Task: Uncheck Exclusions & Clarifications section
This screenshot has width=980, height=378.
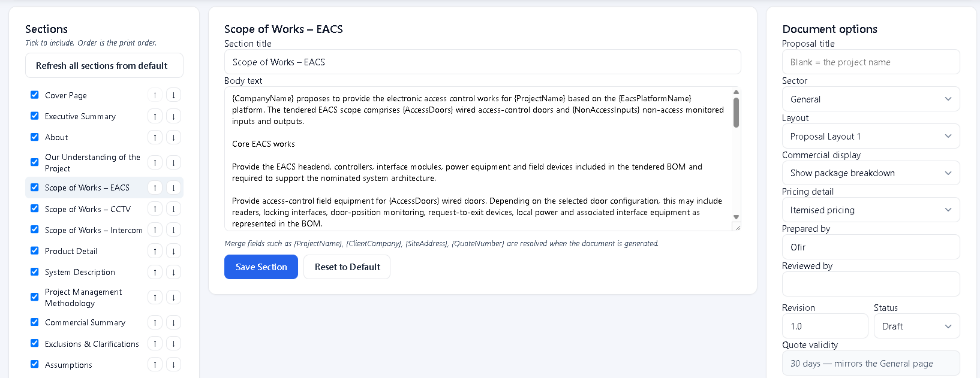Action: click(x=35, y=343)
